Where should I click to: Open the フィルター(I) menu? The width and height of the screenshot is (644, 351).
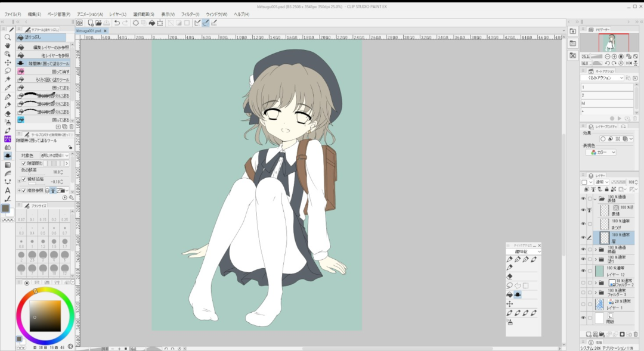(x=190, y=14)
